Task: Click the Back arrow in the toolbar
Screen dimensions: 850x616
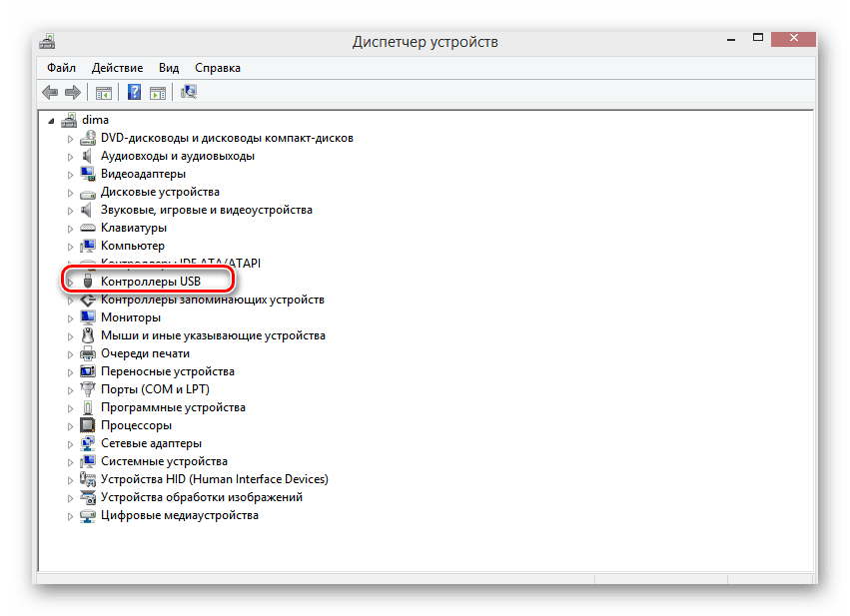Action: tap(50, 93)
